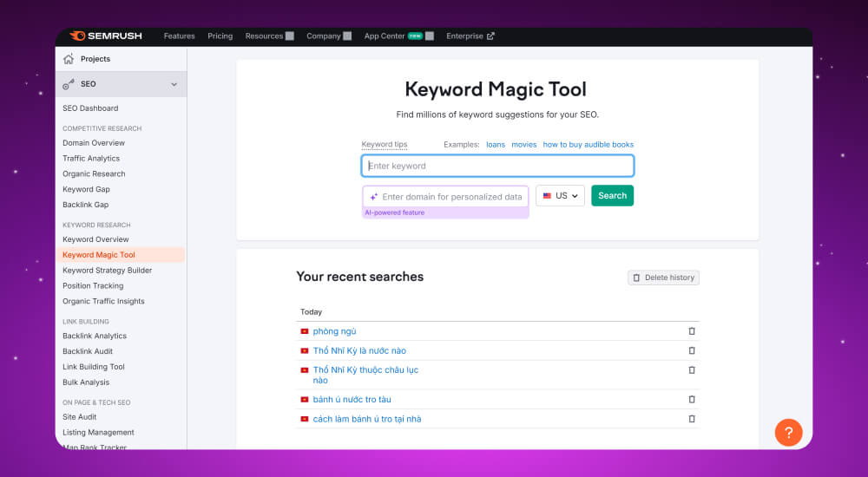Go to Traffic Analytics

point(91,158)
